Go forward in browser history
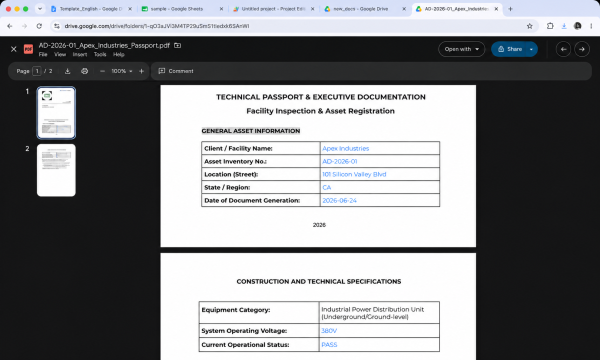Image resolution: width=600 pixels, height=360 pixels. (24, 26)
